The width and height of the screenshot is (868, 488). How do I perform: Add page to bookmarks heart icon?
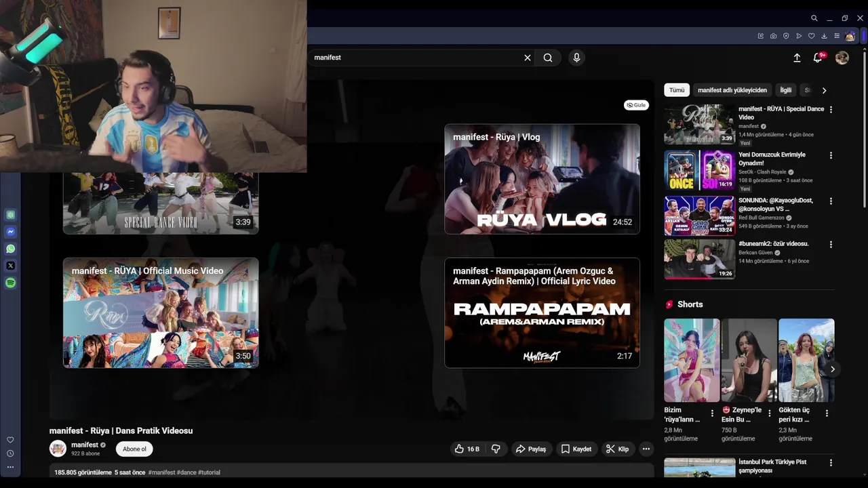(811, 36)
